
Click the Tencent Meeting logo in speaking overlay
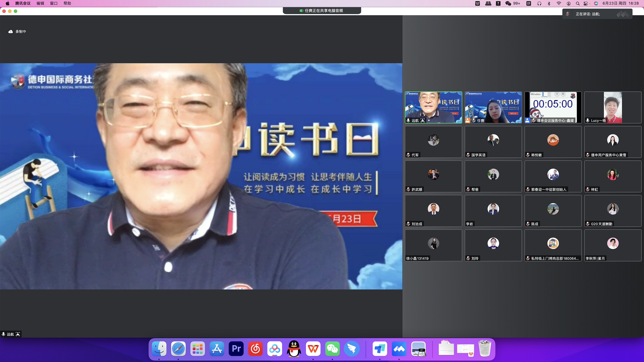[x=623, y=14]
